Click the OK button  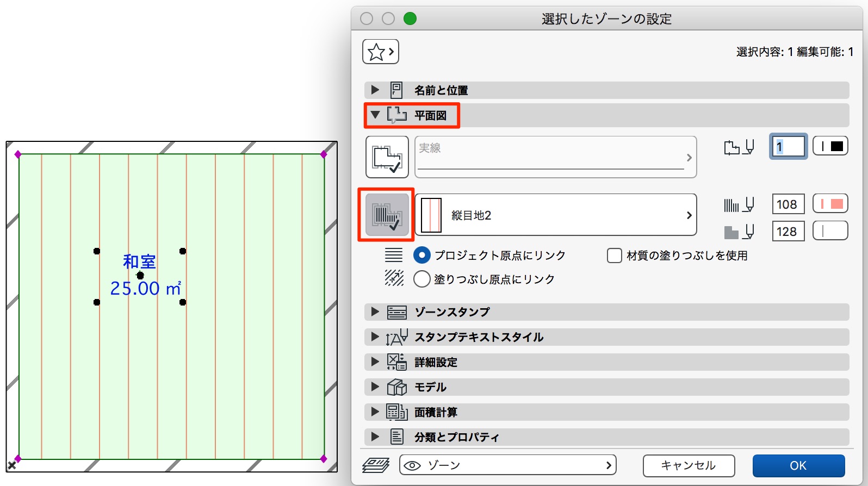coord(798,466)
